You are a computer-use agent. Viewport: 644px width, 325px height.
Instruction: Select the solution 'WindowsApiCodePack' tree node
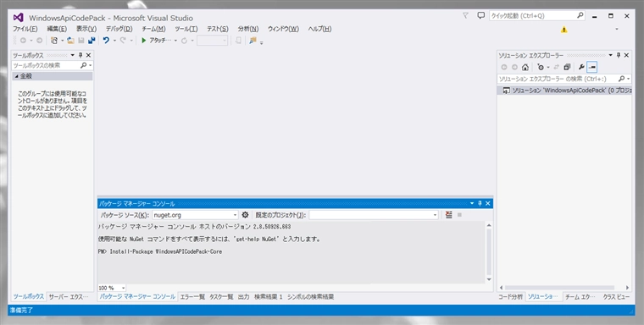click(x=564, y=91)
